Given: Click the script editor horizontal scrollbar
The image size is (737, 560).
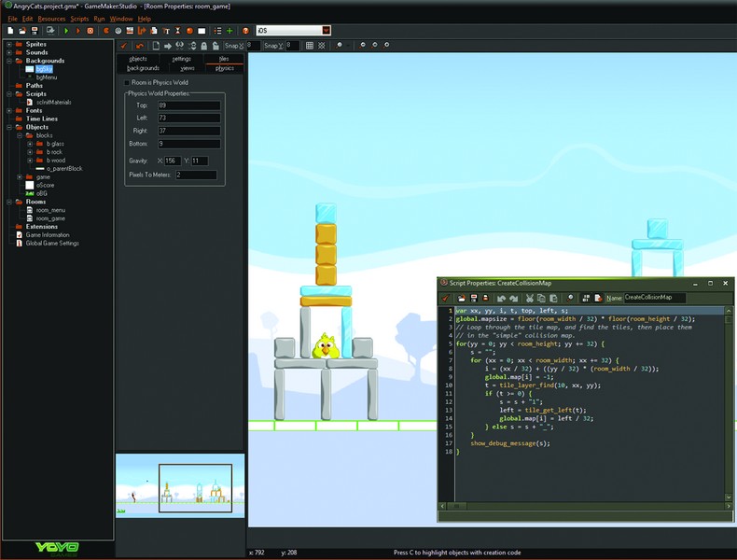Looking at the screenshot, I should coord(585,507).
